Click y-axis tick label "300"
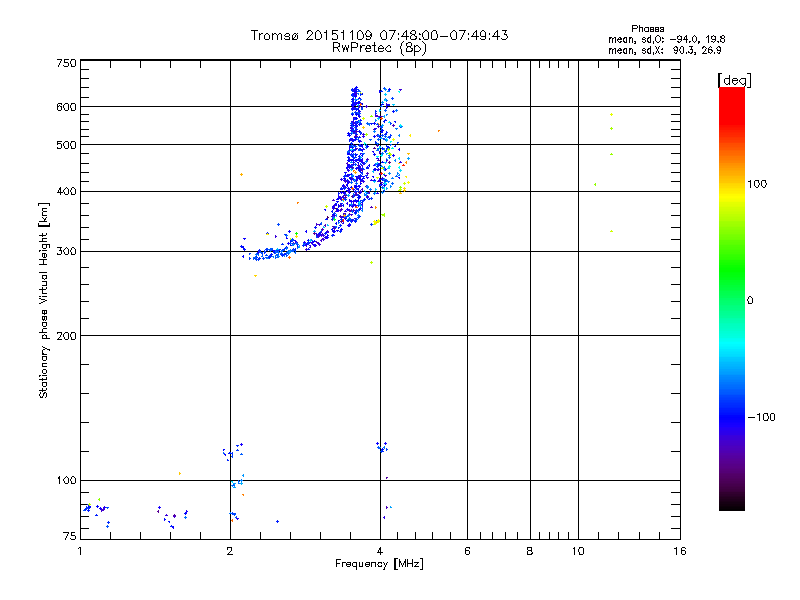Image resolution: width=800 pixels, height=600 pixels. [66, 252]
